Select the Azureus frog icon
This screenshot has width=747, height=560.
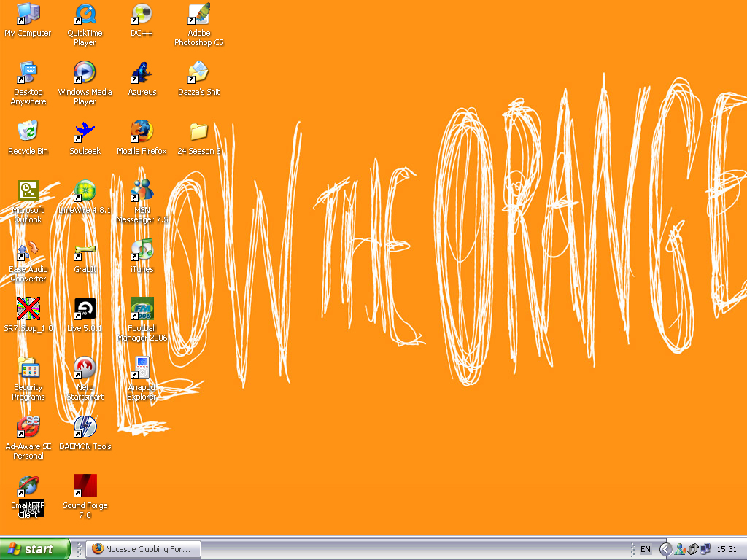click(x=142, y=73)
